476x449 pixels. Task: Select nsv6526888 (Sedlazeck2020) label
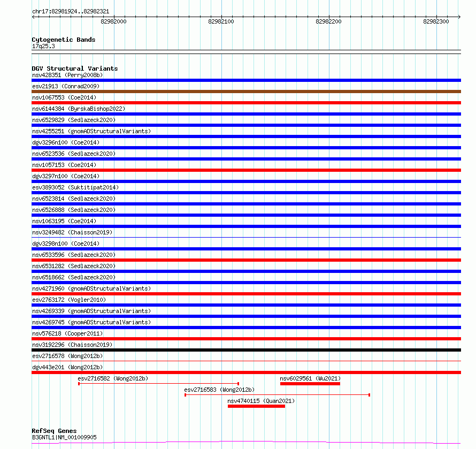point(74,210)
